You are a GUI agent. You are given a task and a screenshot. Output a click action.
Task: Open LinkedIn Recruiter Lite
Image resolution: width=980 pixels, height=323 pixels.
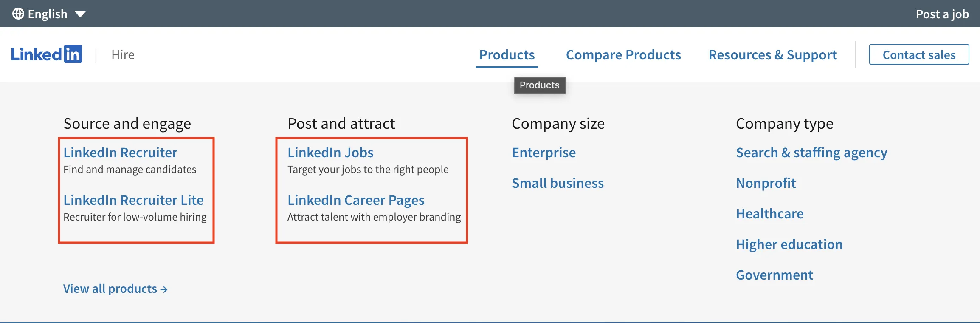click(133, 200)
